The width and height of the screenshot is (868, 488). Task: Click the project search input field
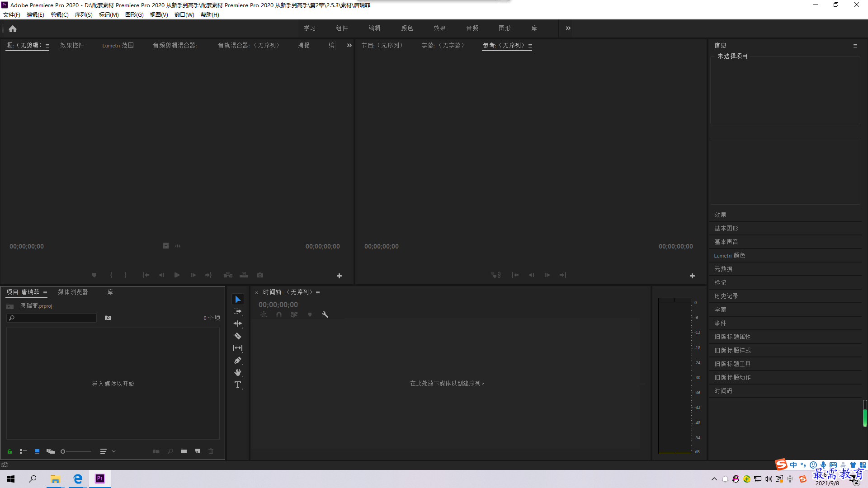pyautogui.click(x=52, y=318)
